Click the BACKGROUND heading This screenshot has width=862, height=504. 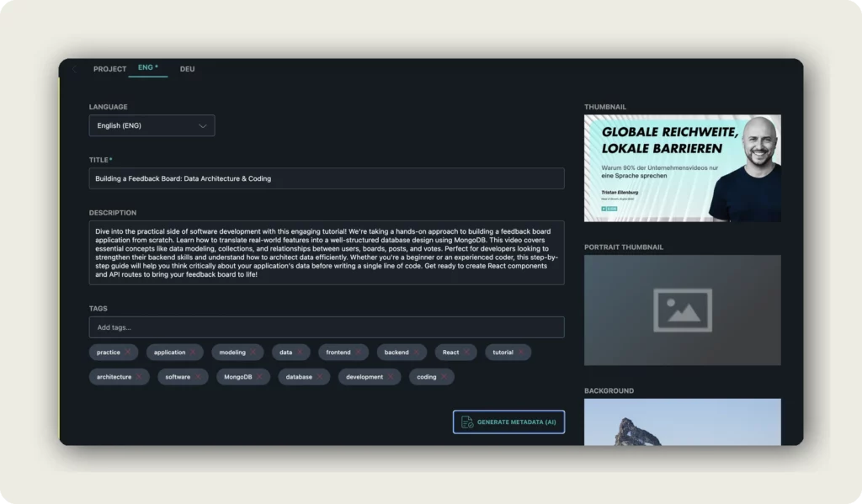609,390
